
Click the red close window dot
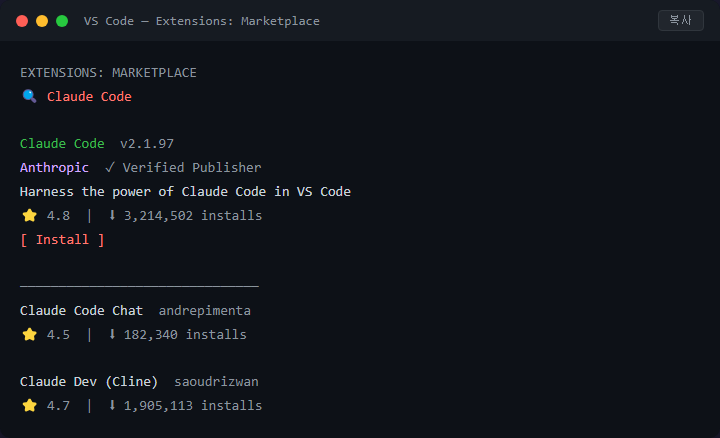[x=22, y=21]
